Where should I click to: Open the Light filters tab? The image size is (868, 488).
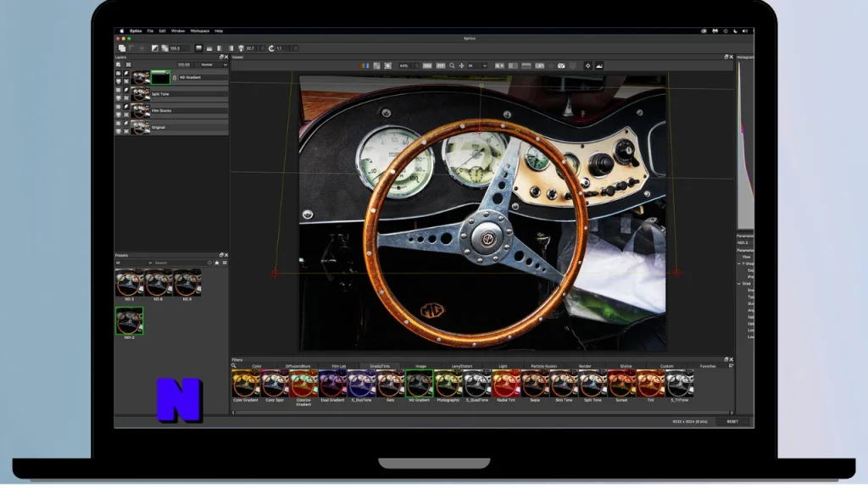503,366
